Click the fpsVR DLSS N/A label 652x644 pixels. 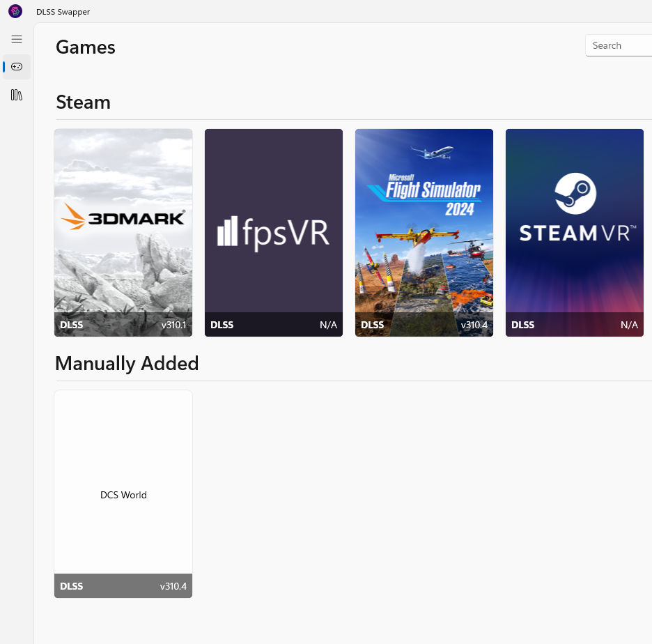coord(274,325)
